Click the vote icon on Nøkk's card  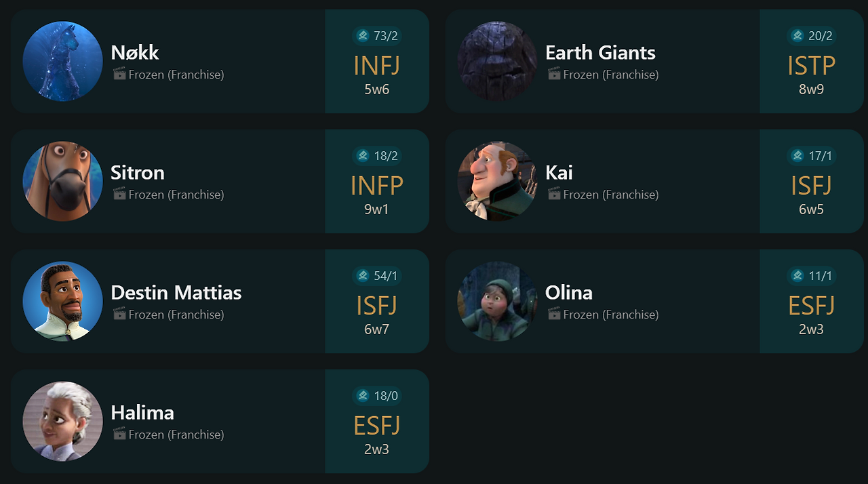[363, 36]
